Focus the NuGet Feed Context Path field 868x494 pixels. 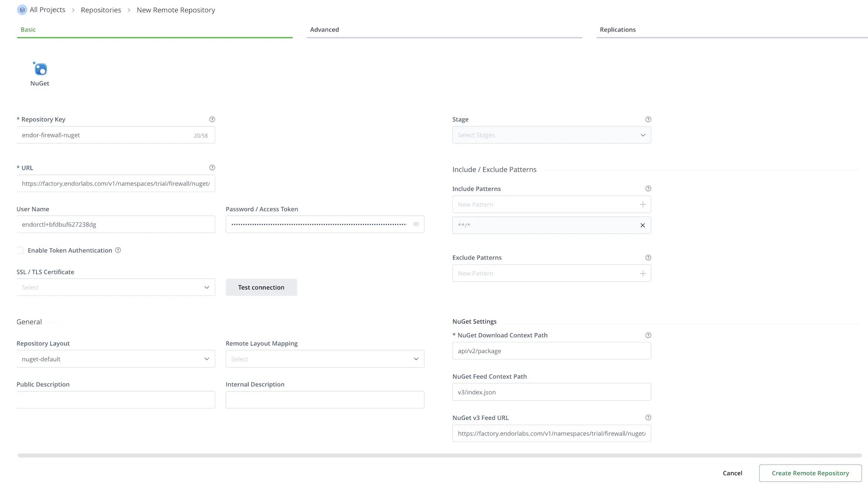(551, 392)
